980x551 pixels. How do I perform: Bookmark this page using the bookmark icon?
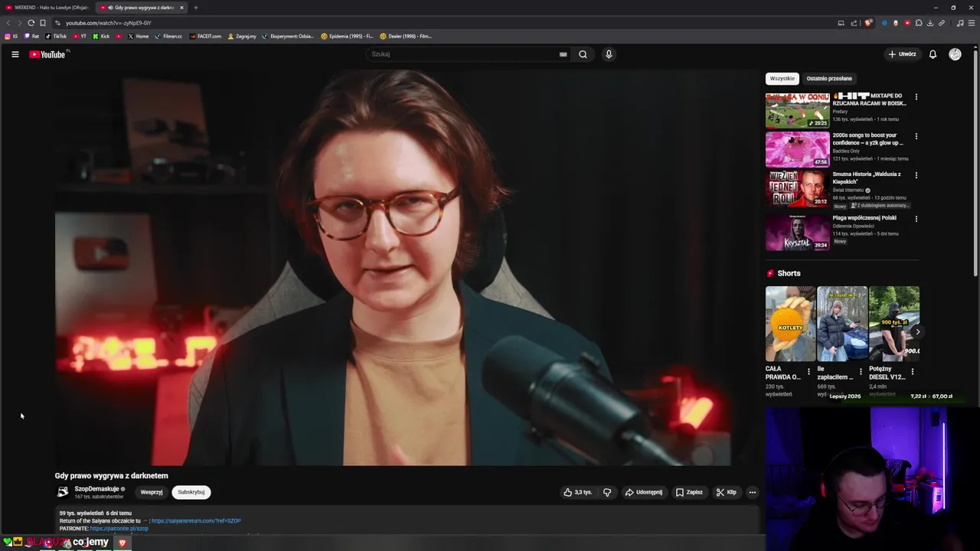(x=43, y=23)
